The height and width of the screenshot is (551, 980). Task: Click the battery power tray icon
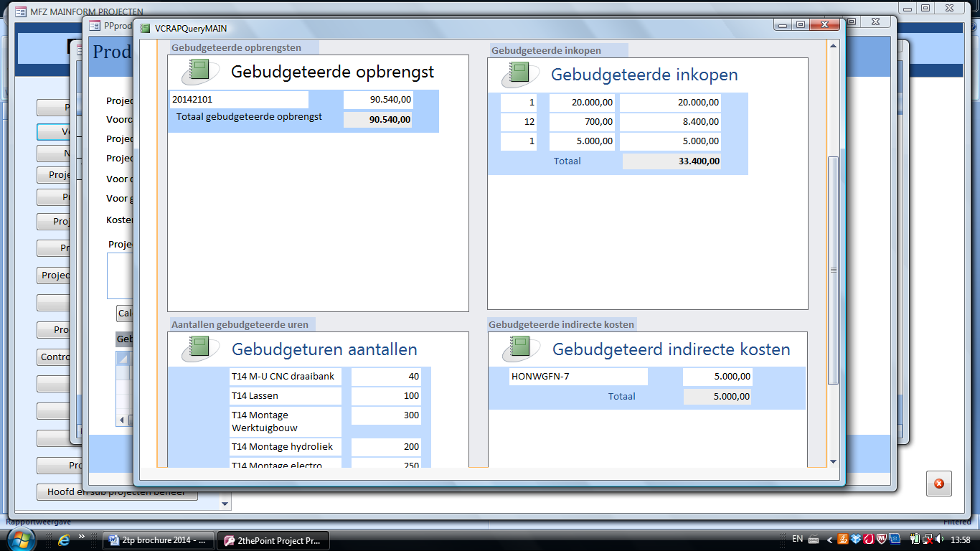click(914, 539)
